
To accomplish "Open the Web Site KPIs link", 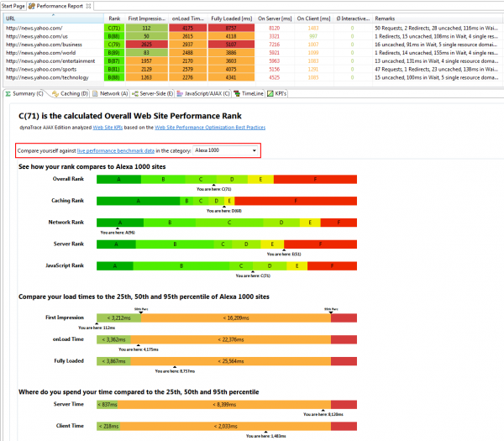I will (x=108, y=128).
